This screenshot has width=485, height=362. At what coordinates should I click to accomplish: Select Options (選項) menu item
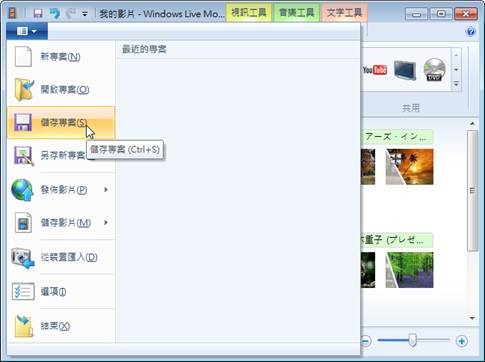[x=61, y=292]
